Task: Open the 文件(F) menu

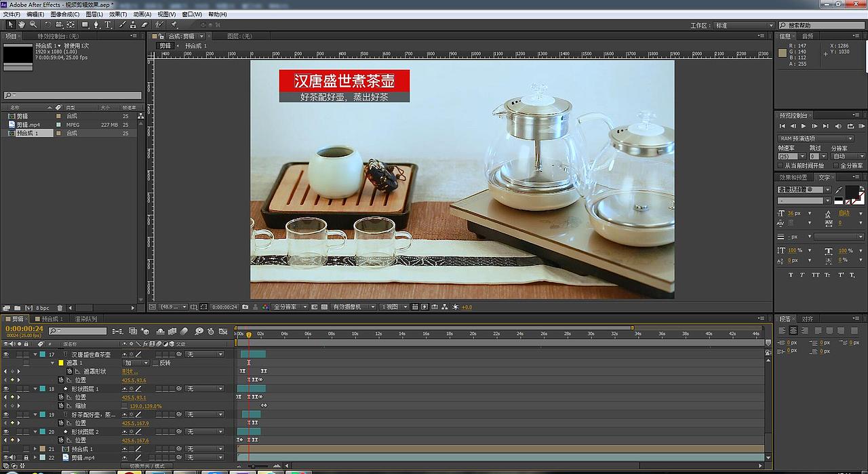Action: point(12,14)
